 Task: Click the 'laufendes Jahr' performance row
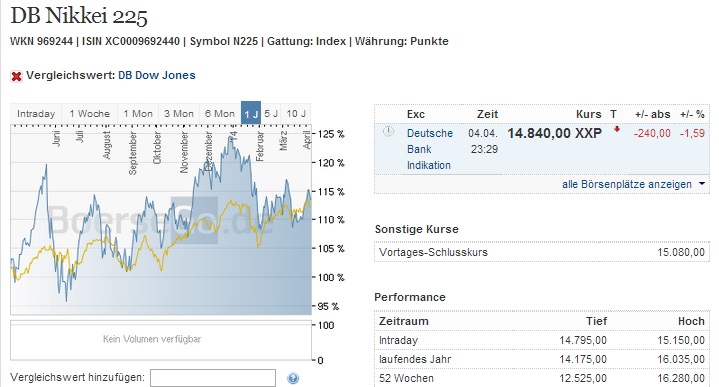click(542, 359)
